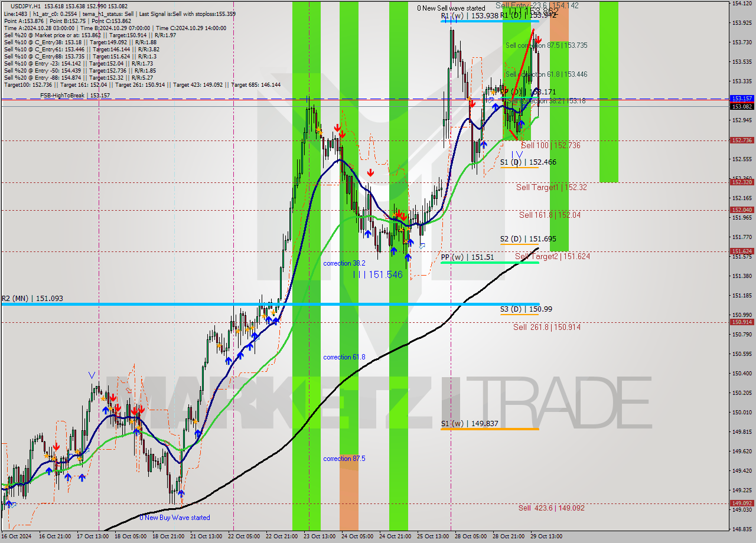This screenshot has width=756, height=543.
Task: Select the red 150.914 price tag
Action: point(742,322)
